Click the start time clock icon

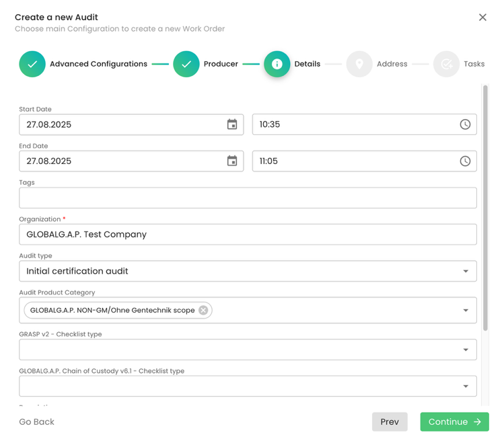pyautogui.click(x=465, y=124)
